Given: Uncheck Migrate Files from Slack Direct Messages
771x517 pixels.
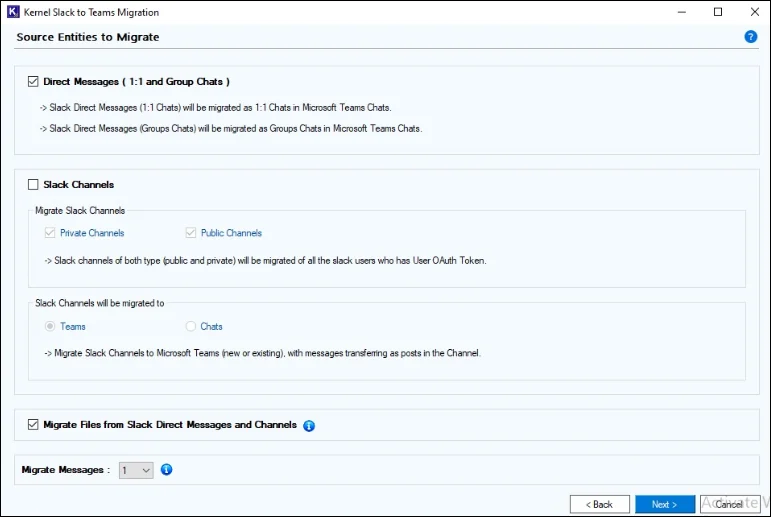Looking at the screenshot, I should (33, 425).
